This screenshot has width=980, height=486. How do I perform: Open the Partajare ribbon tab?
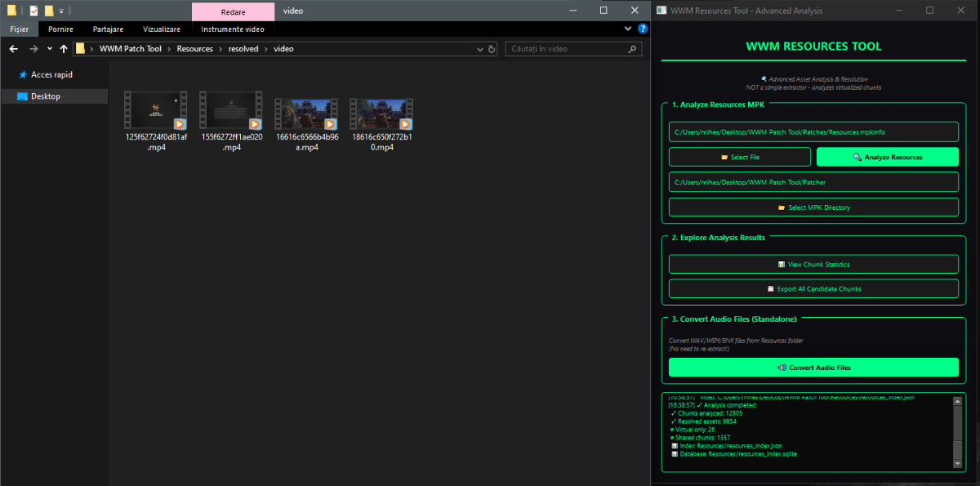[108, 29]
